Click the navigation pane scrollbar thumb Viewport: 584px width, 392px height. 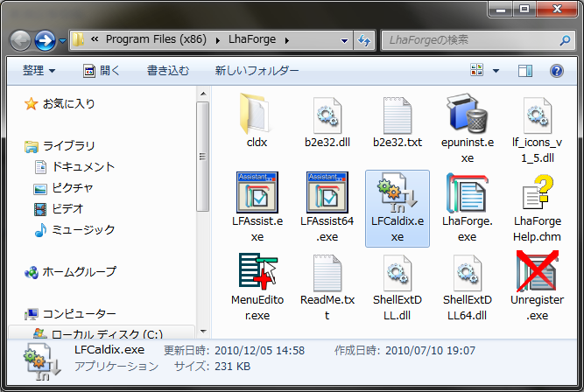[x=203, y=157]
